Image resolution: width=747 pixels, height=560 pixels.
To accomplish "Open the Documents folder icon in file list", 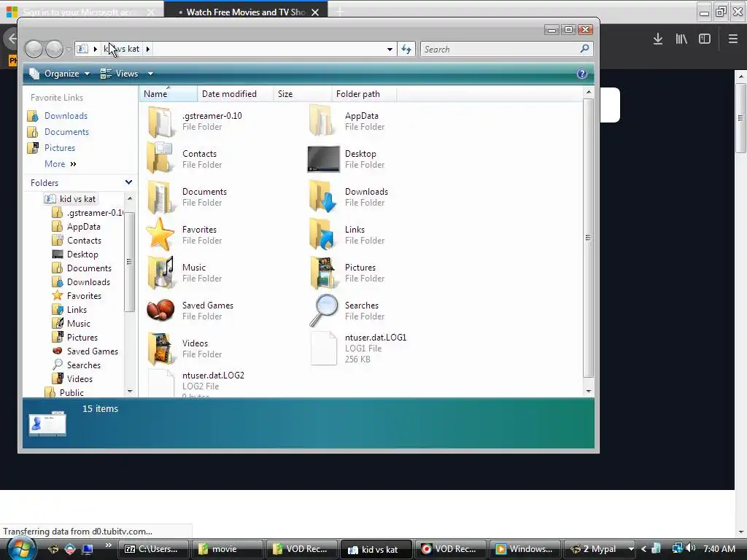I will (160, 197).
